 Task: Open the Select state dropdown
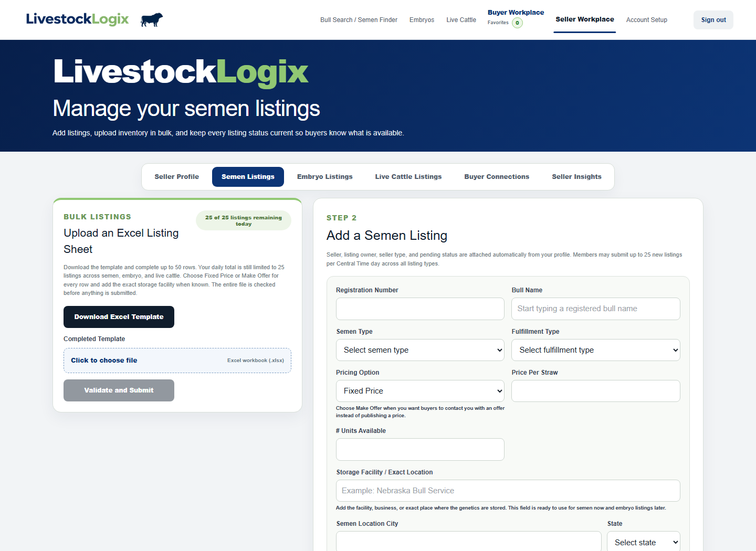[644, 542]
